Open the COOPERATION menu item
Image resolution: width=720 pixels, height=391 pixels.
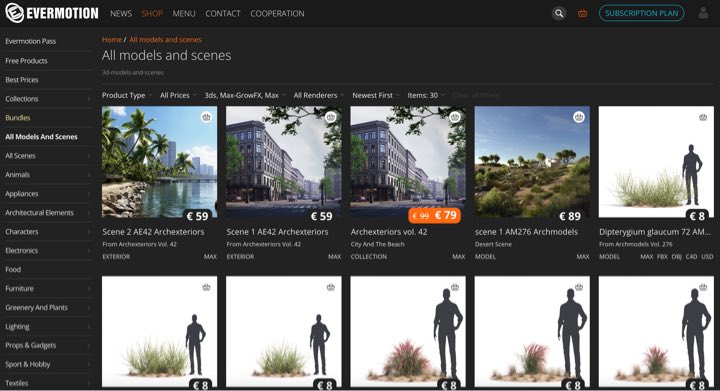tap(277, 14)
